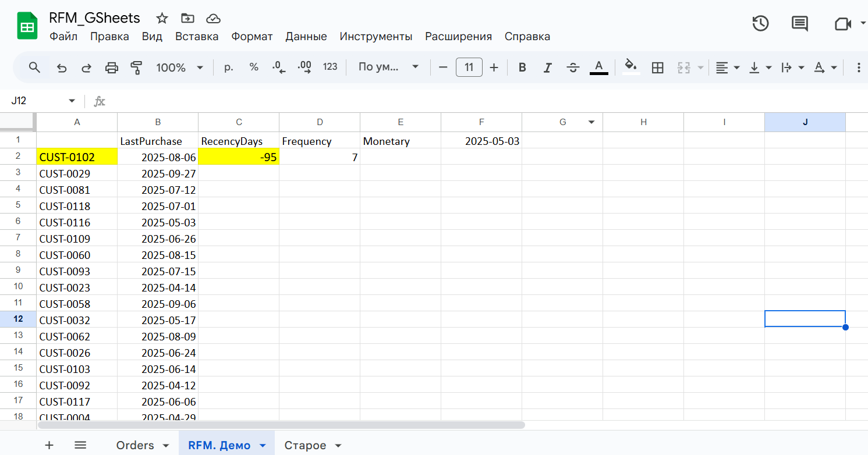Open the fill color picker
Image resolution: width=868 pixels, height=455 pixels.
[x=631, y=66]
